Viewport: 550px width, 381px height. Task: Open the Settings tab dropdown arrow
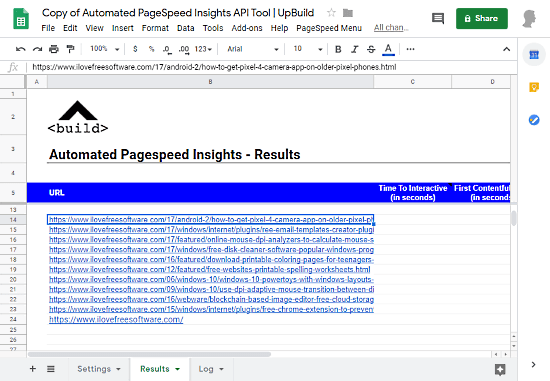118,369
